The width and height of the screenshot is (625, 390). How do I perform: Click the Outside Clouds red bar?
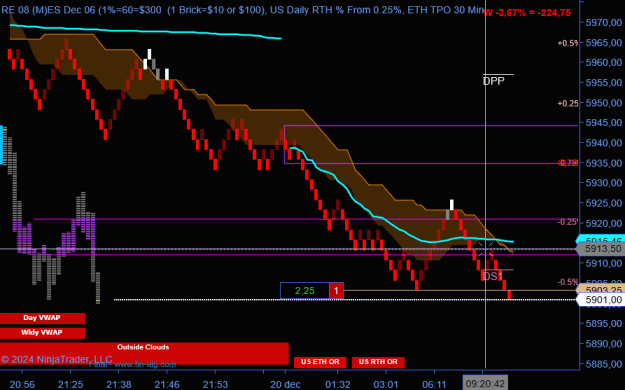point(144,353)
